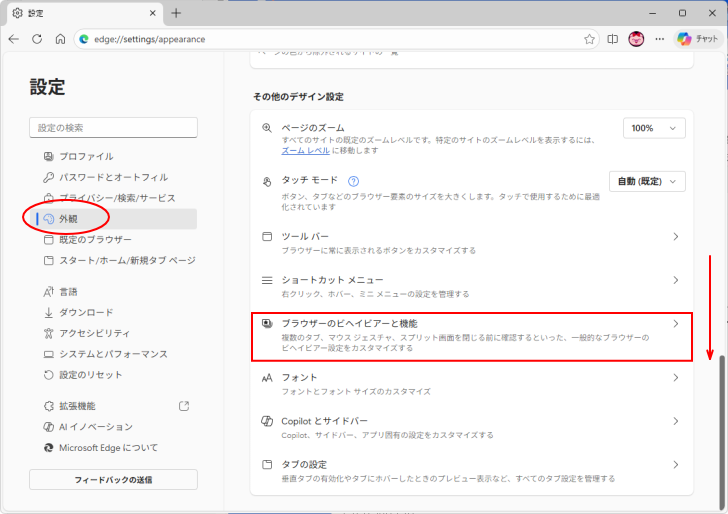Click the タブの設定 tab icon
Image resolution: width=728 pixels, height=514 pixels.
click(267, 465)
